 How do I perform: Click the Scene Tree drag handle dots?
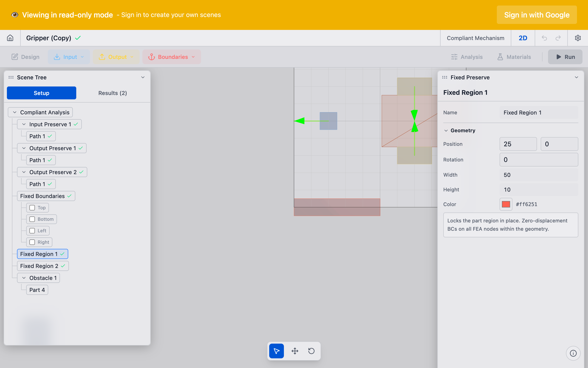pos(11,78)
